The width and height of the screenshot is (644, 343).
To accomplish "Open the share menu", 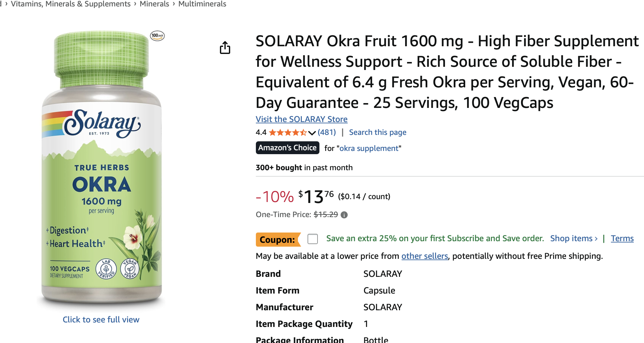I will (x=226, y=48).
